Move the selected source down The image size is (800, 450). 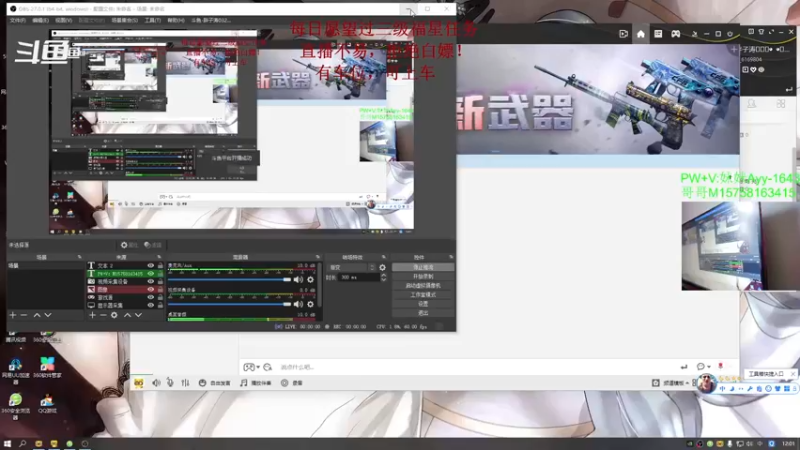138,315
